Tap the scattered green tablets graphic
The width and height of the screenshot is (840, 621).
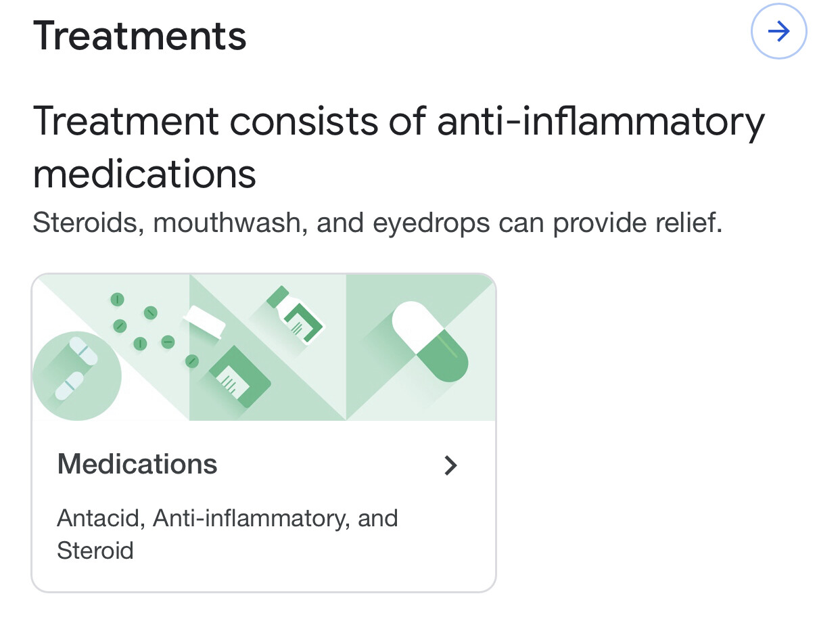point(150,328)
